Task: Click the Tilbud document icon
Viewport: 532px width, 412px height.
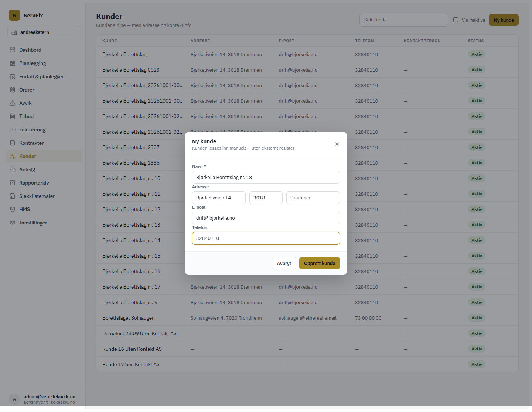Action: [x=13, y=116]
